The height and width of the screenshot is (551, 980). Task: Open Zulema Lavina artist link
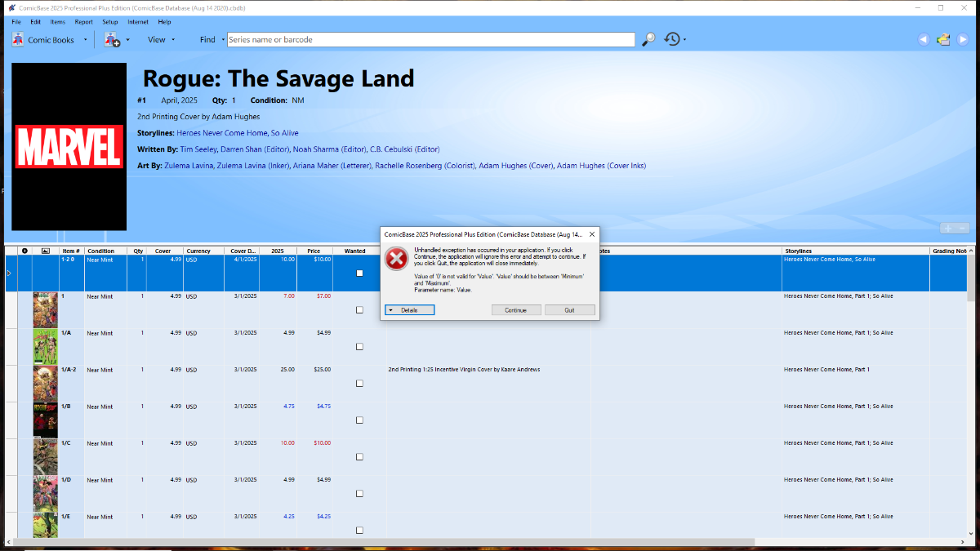tap(189, 166)
